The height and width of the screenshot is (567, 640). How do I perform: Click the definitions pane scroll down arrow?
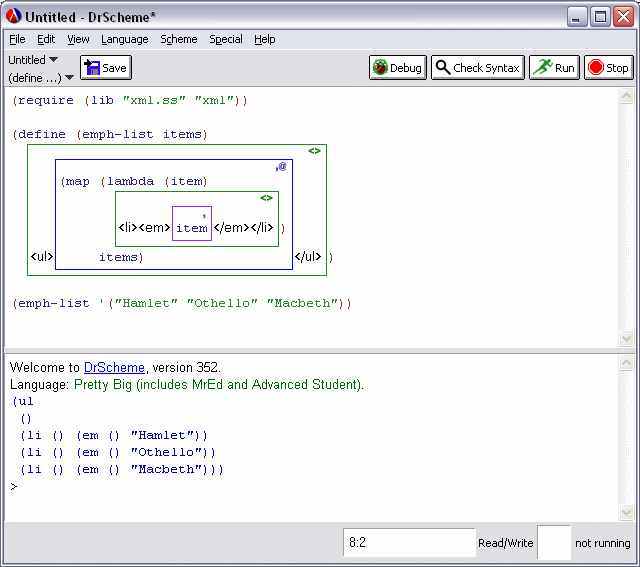point(626,338)
